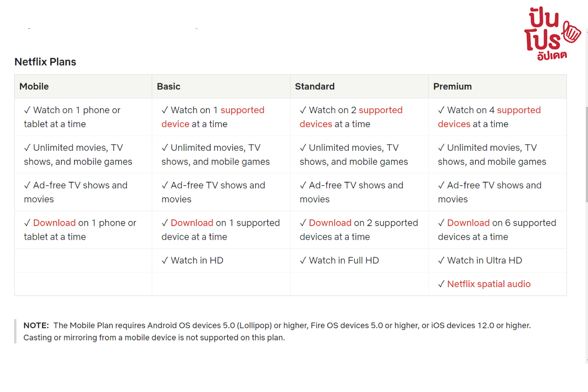Click the page's vertical scrollbar thumb
The height and width of the screenshot is (392, 588).
pyautogui.click(x=586, y=154)
